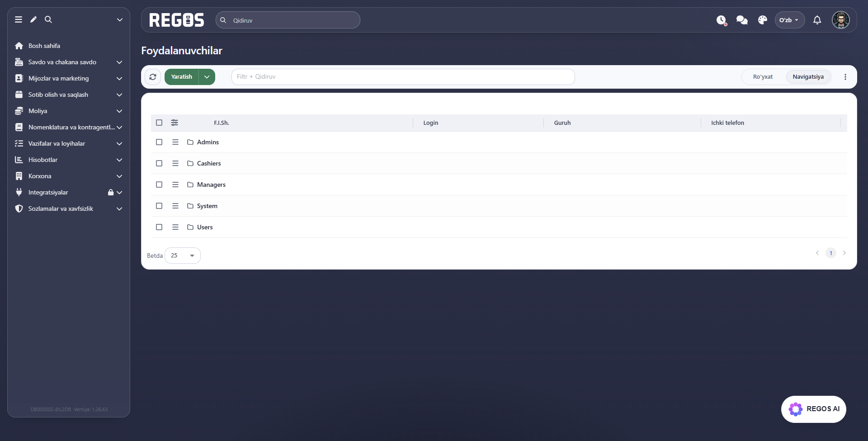Open the notifications bell icon
This screenshot has width=868, height=441.
point(817,20)
